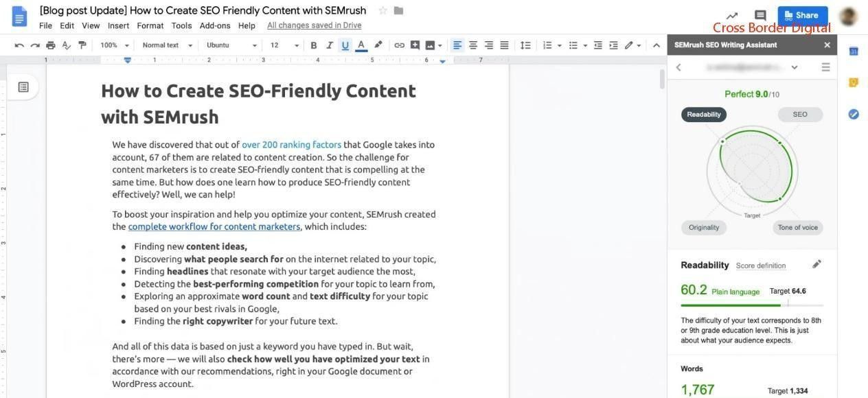
Task: Select the SEO pill on the chart
Action: [x=800, y=115]
